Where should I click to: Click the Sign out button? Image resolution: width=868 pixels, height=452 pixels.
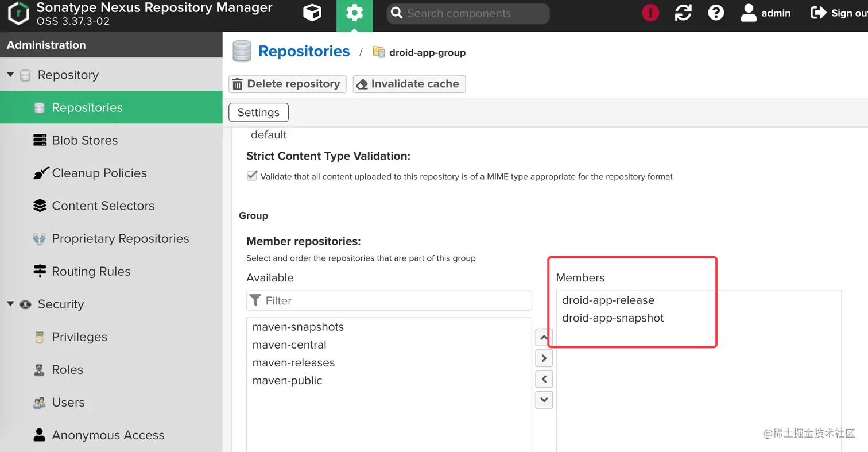click(839, 13)
